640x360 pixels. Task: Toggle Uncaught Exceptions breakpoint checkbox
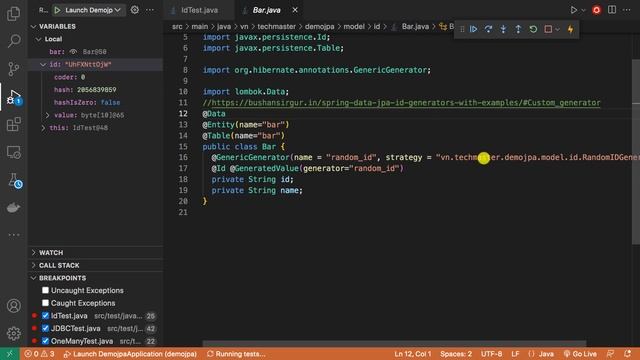coord(45,290)
